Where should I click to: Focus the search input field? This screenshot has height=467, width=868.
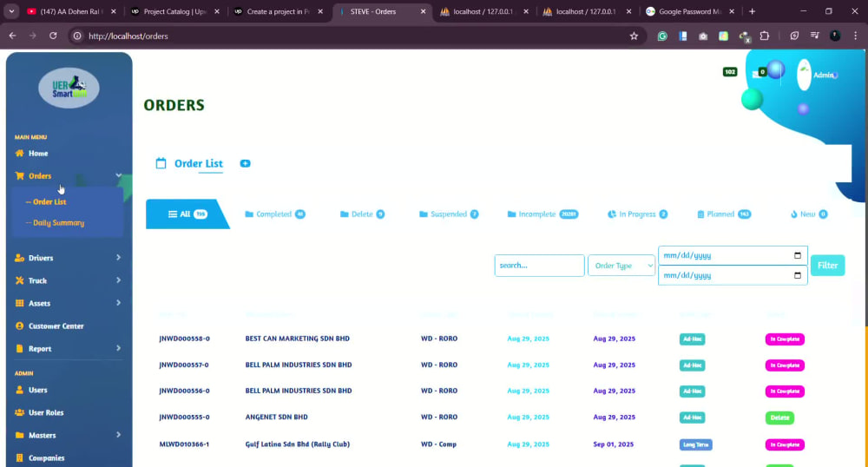pyautogui.click(x=539, y=266)
